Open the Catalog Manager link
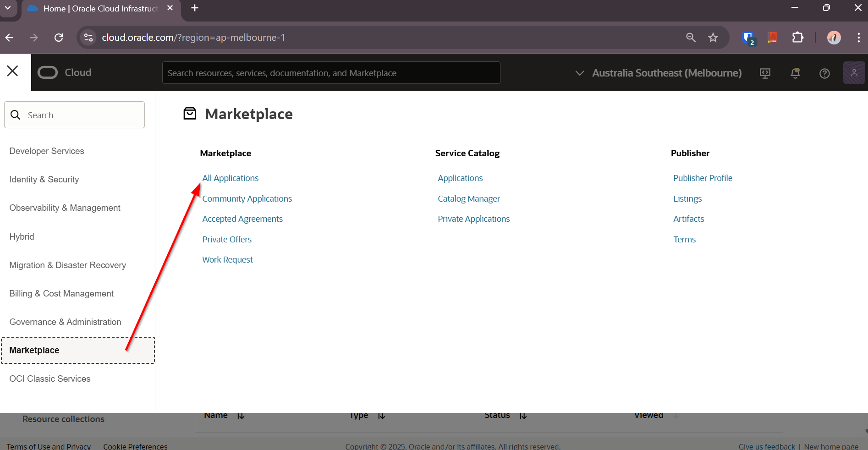The height and width of the screenshot is (450, 868). (468, 199)
